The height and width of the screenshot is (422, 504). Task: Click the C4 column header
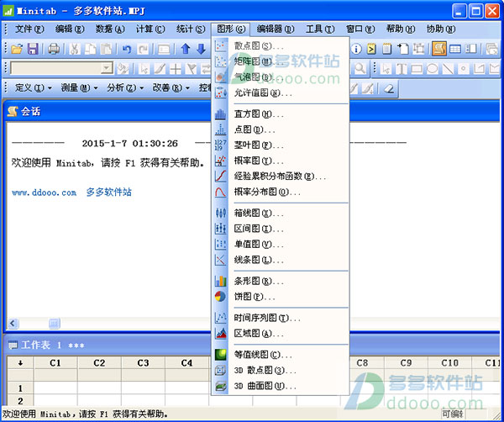186,363
